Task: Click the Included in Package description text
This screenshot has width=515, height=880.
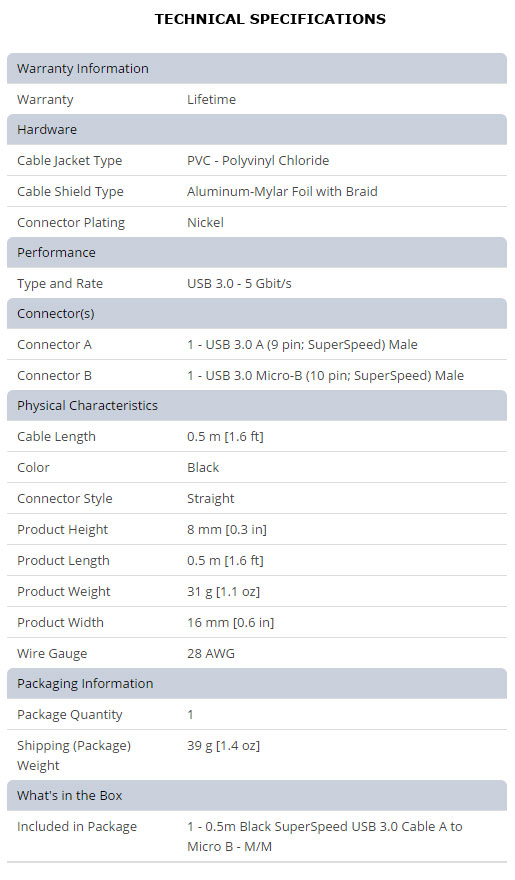Action: (325, 836)
